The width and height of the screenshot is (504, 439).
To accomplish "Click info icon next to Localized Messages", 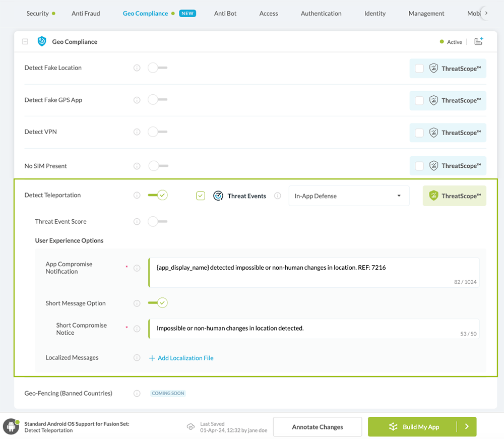I will pos(137,358).
